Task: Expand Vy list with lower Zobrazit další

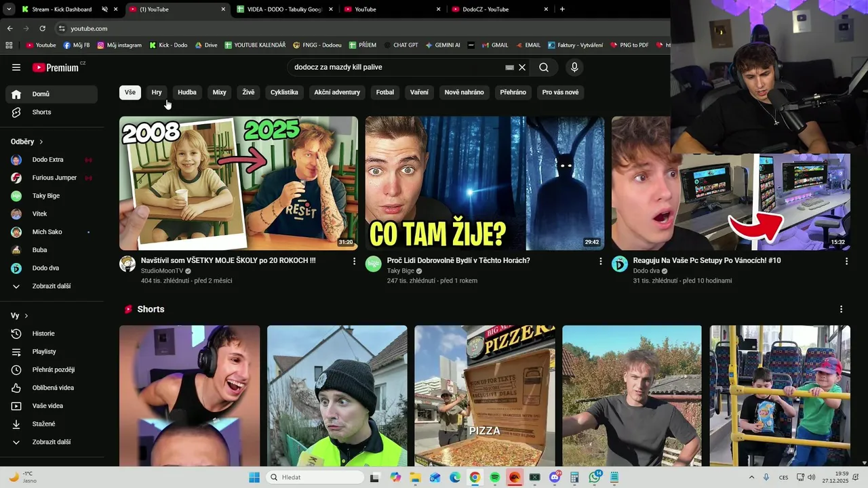Action: tap(52, 442)
